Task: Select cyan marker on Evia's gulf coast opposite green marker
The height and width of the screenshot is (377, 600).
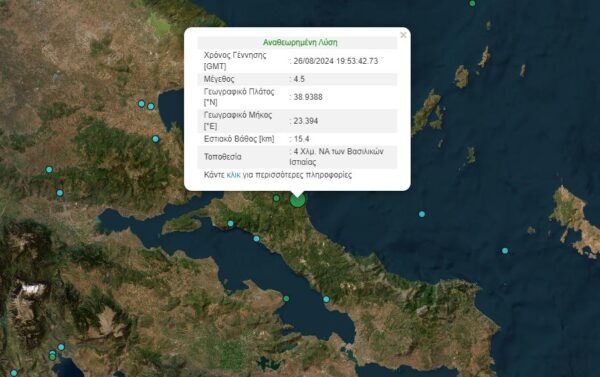Action: 326,299
